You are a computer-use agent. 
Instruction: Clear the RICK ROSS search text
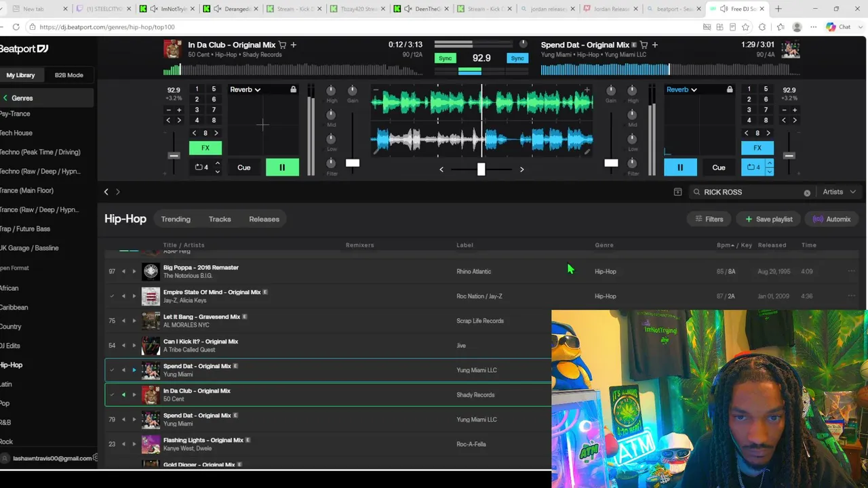tap(807, 192)
